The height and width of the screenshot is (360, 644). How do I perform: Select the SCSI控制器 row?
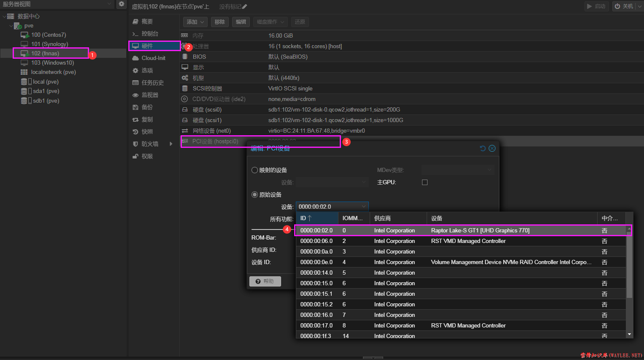click(412, 88)
